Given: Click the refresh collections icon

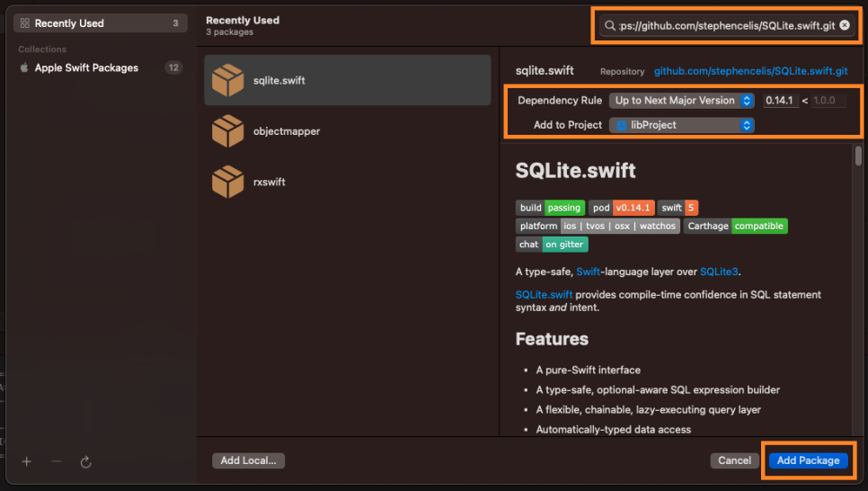Looking at the screenshot, I should coord(85,461).
